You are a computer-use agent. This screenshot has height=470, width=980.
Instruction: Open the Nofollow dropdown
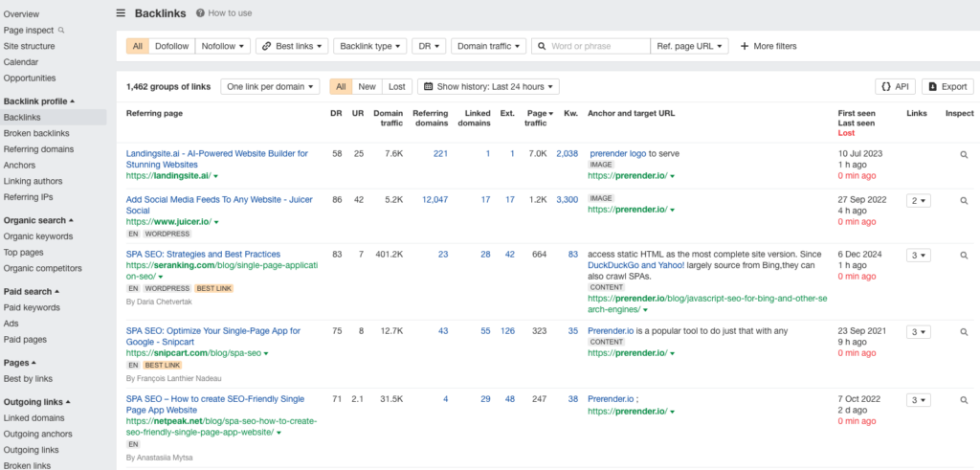click(222, 46)
